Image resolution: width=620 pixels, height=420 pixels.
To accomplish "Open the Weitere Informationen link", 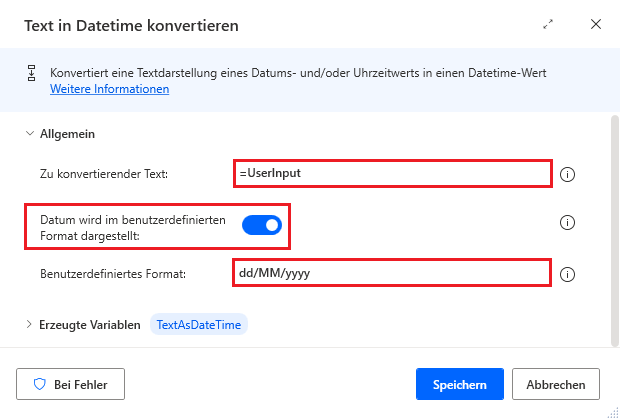I will click(x=110, y=89).
